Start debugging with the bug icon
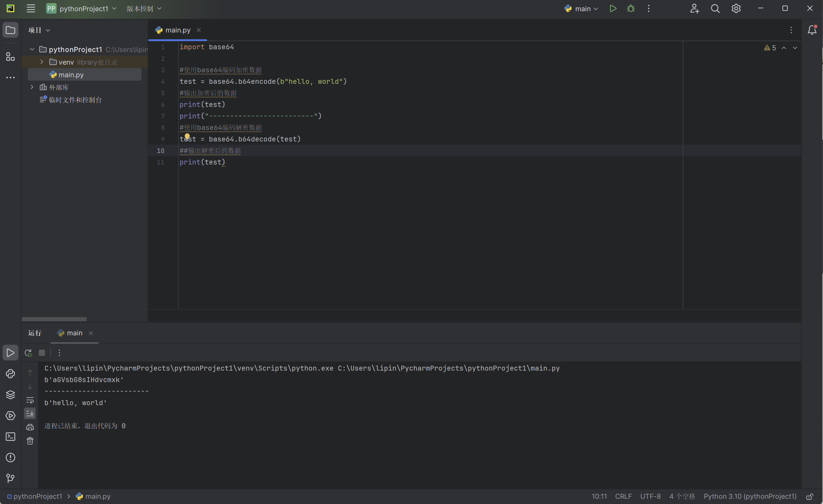 pos(631,8)
